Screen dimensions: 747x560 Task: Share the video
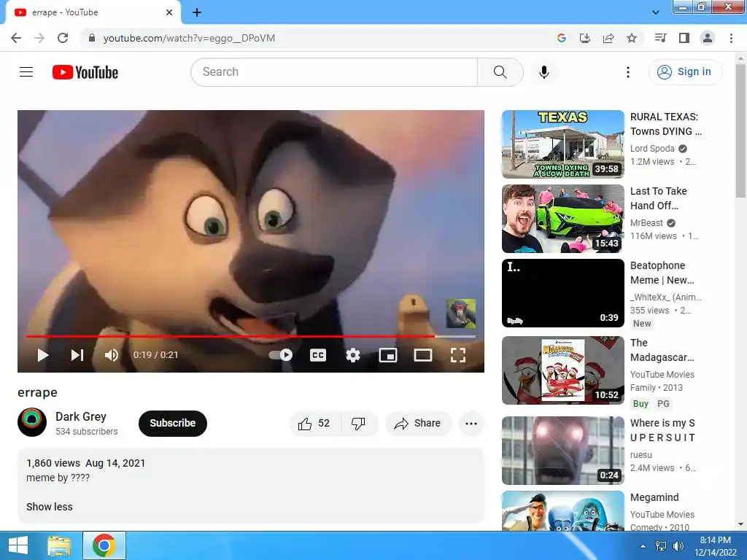click(418, 424)
